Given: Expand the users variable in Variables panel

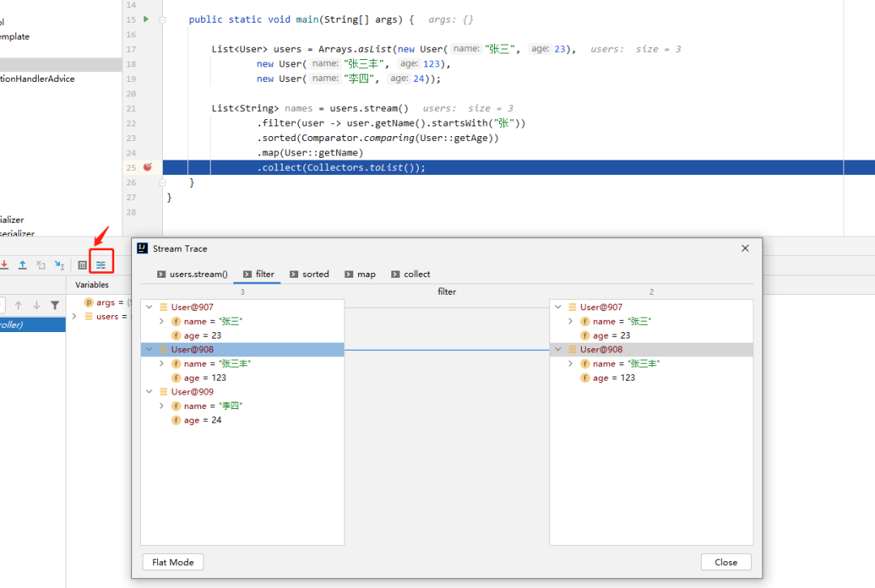Looking at the screenshot, I should 74,316.
